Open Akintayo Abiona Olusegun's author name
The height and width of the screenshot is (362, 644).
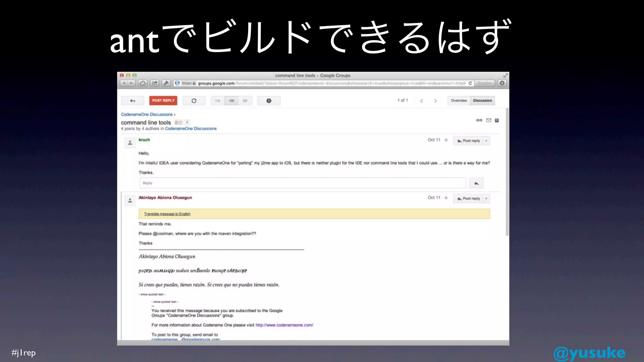[x=165, y=198]
